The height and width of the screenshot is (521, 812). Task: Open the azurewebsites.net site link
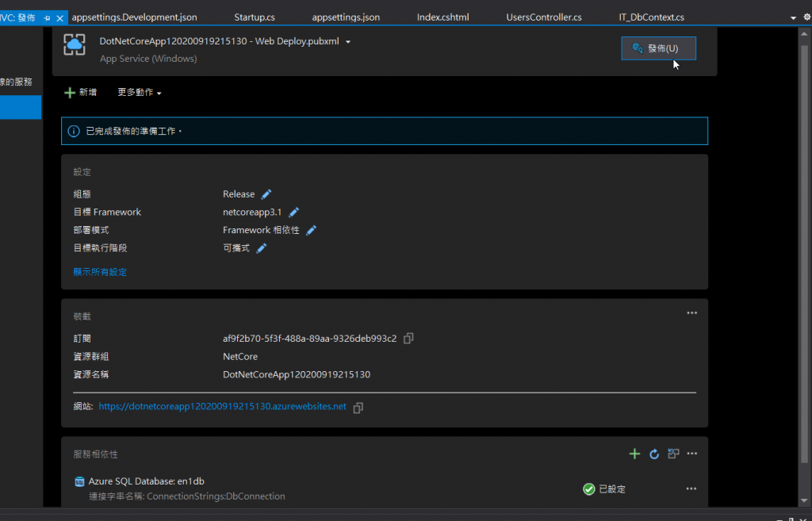(222, 407)
